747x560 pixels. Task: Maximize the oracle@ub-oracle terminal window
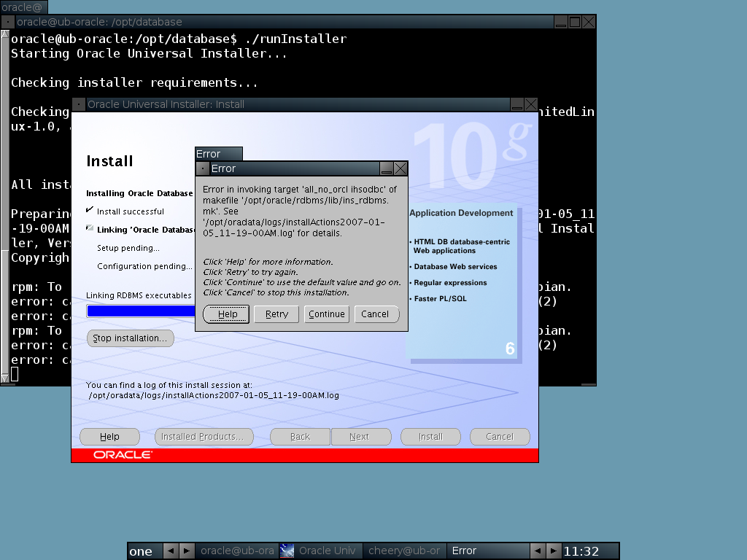pyautogui.click(x=575, y=22)
